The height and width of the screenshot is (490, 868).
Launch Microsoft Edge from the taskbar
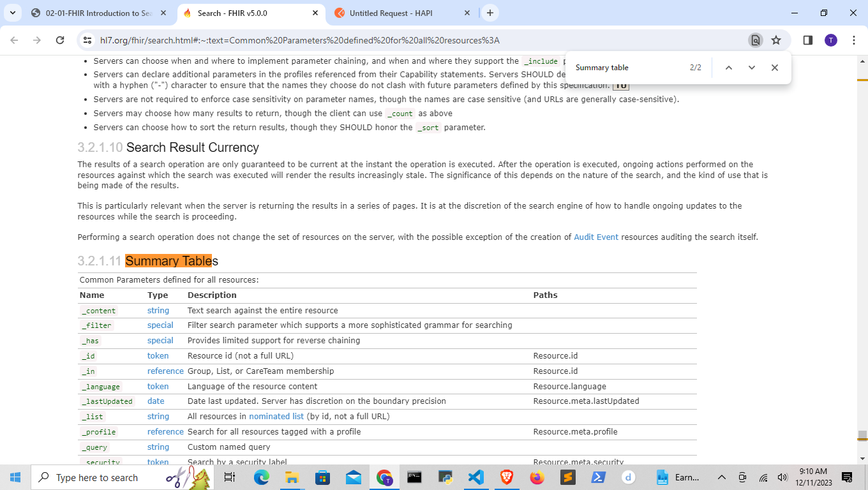tap(262, 477)
